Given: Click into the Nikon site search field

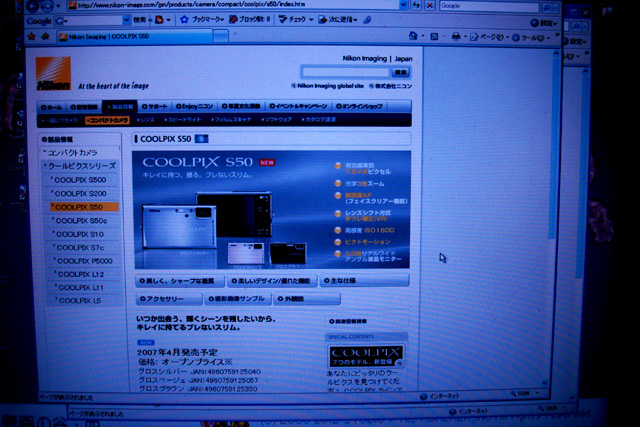Looking at the screenshot, I should click(345, 72).
